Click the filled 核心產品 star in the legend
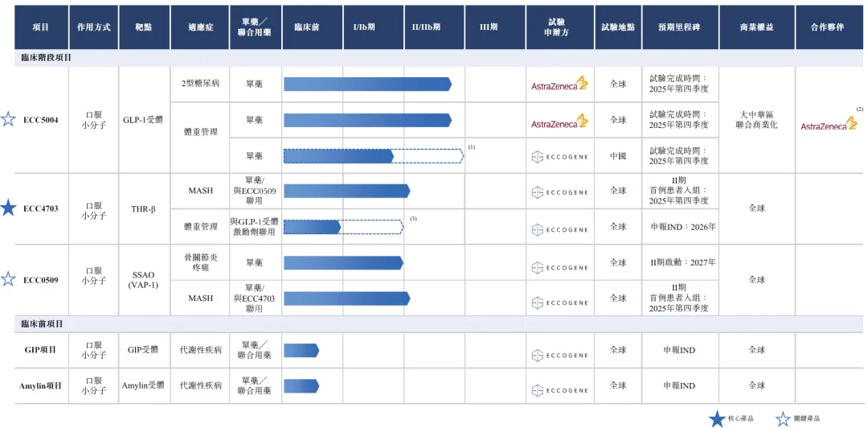 click(718, 418)
